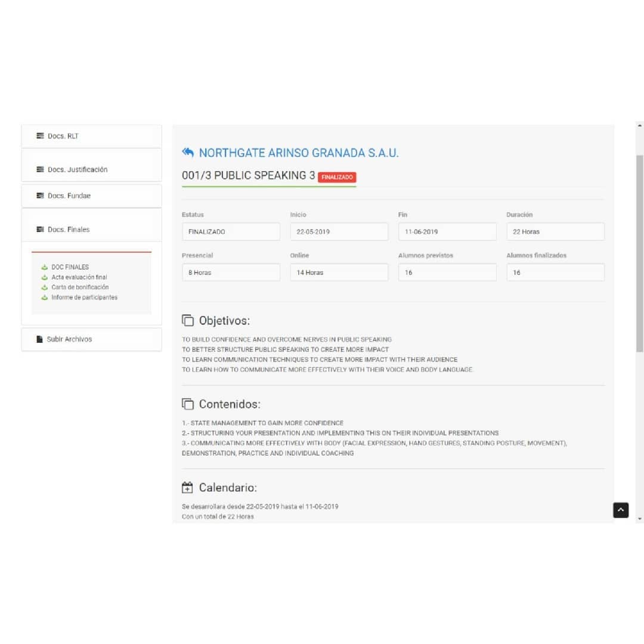Image resolution: width=644 pixels, height=644 pixels.
Task: Click the Online field showing 14 Horas
Action: (339, 273)
